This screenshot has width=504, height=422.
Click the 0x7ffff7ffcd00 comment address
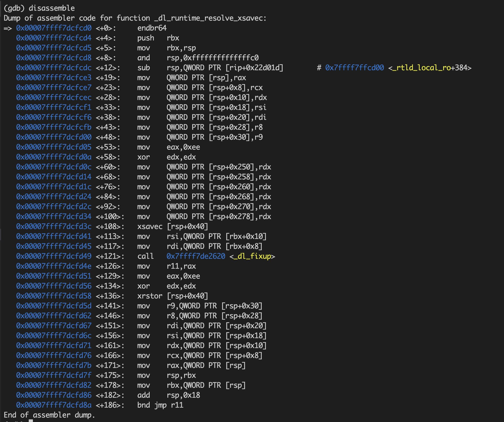coord(354,68)
